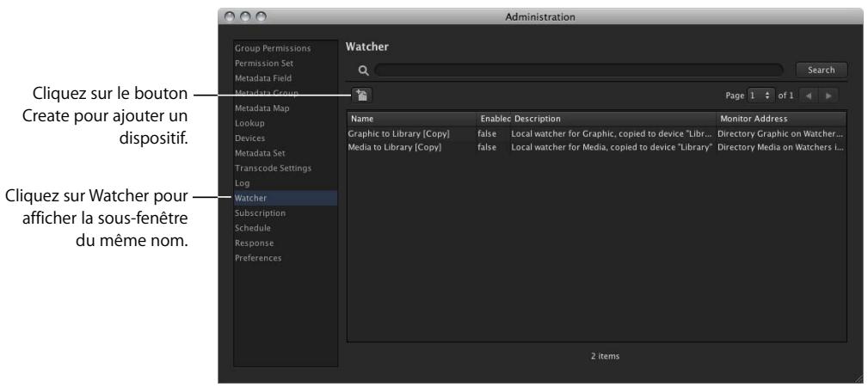Open the Page number dropdown

[x=760, y=95]
